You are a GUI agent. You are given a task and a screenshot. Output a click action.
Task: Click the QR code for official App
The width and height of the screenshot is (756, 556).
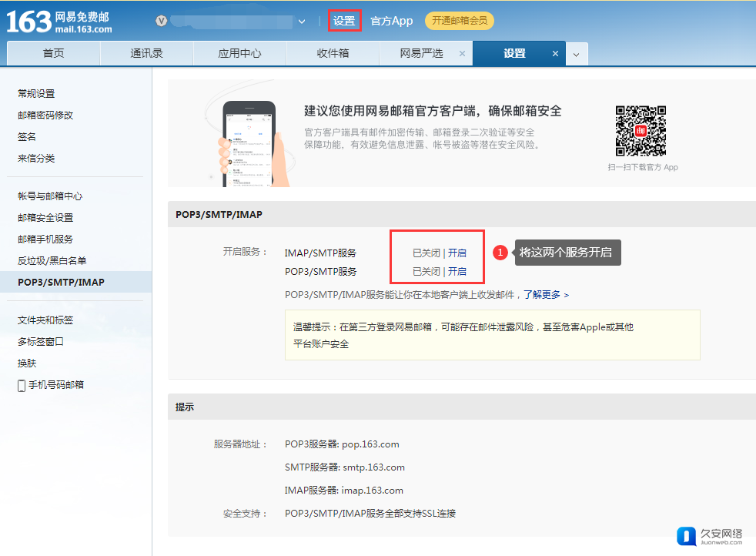[x=641, y=130]
